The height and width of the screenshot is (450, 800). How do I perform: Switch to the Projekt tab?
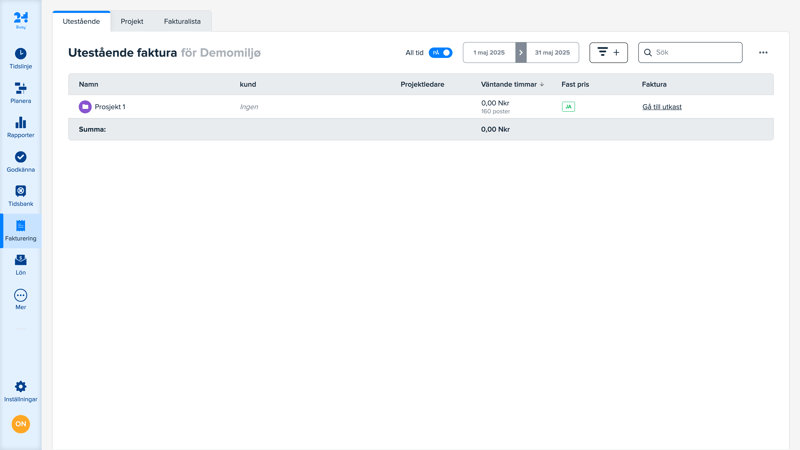pyautogui.click(x=132, y=21)
